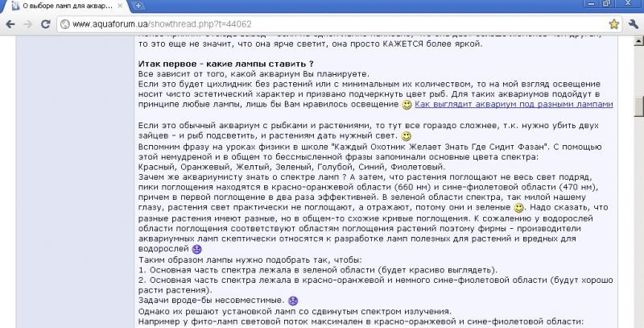Screen dimensions: 644x328
Task: Click line 'Однако их решают установкой ламп со сдвинутым спектром'
Action: pyautogui.click(x=295, y=312)
